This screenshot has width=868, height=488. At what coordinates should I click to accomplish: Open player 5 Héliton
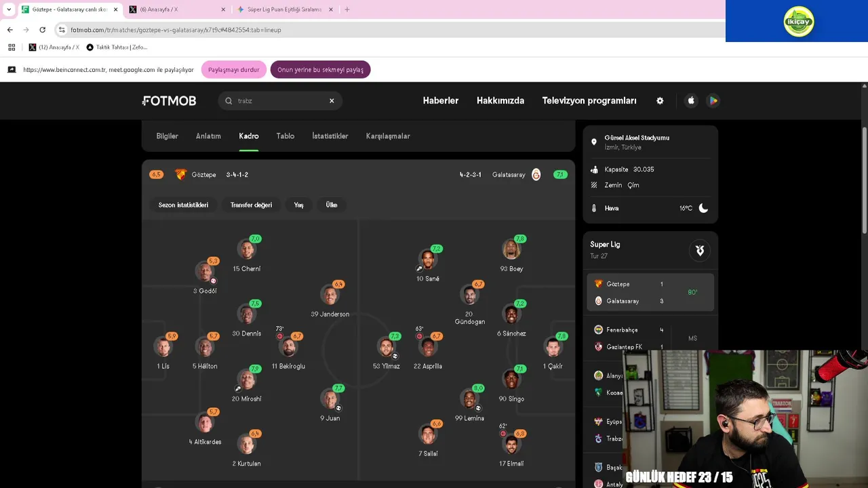click(205, 351)
